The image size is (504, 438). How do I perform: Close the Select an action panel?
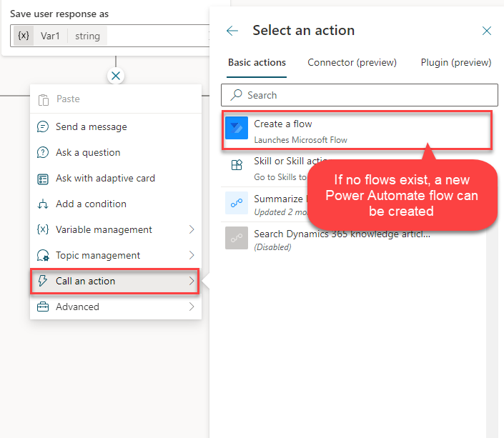(487, 31)
